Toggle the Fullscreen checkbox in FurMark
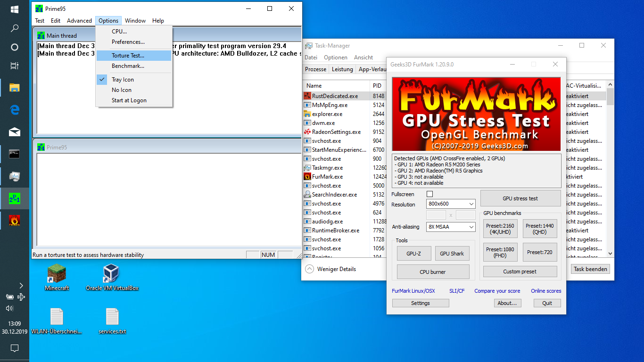This screenshot has height=362, width=644. (429, 194)
